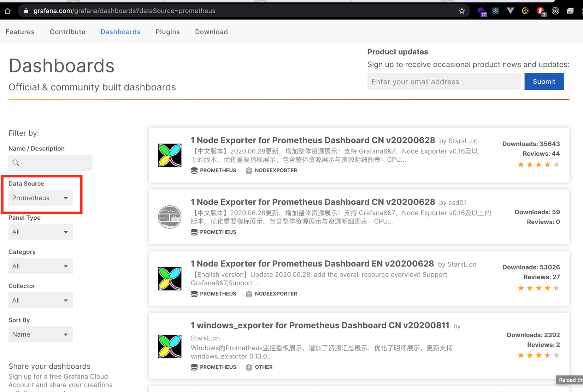Viewport: 583px width, 392px height.
Task: Click the search magnifier in Name filter
Action: tap(16, 163)
